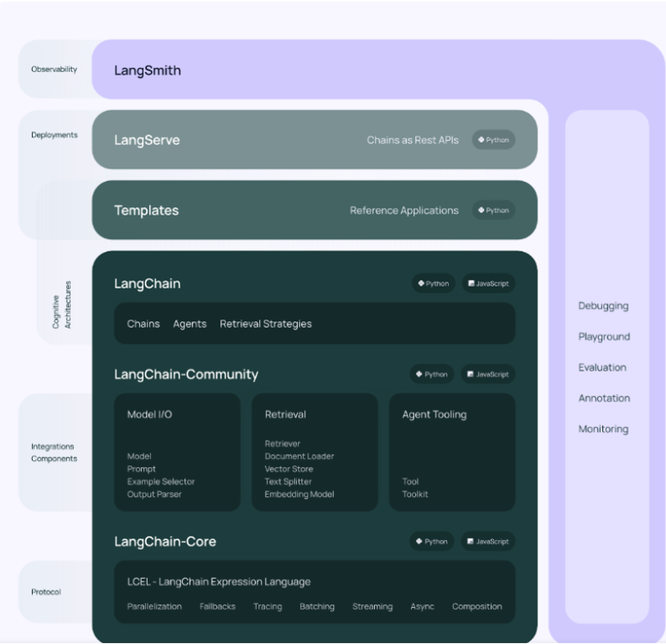Open the Model I/O card
666x644 pixels.
(177, 452)
